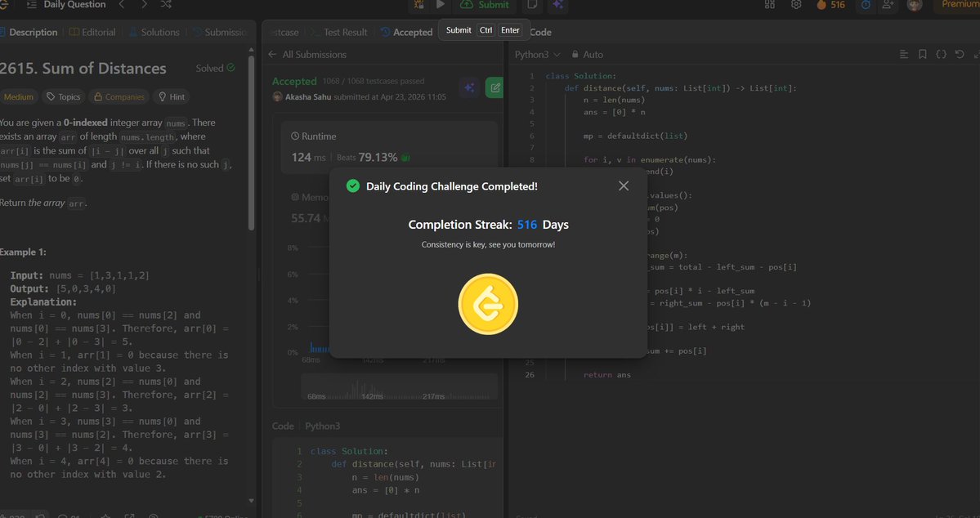The width and height of the screenshot is (980, 518).
Task: Click the yellow LeetCoin reward icon
Action: pos(488,304)
